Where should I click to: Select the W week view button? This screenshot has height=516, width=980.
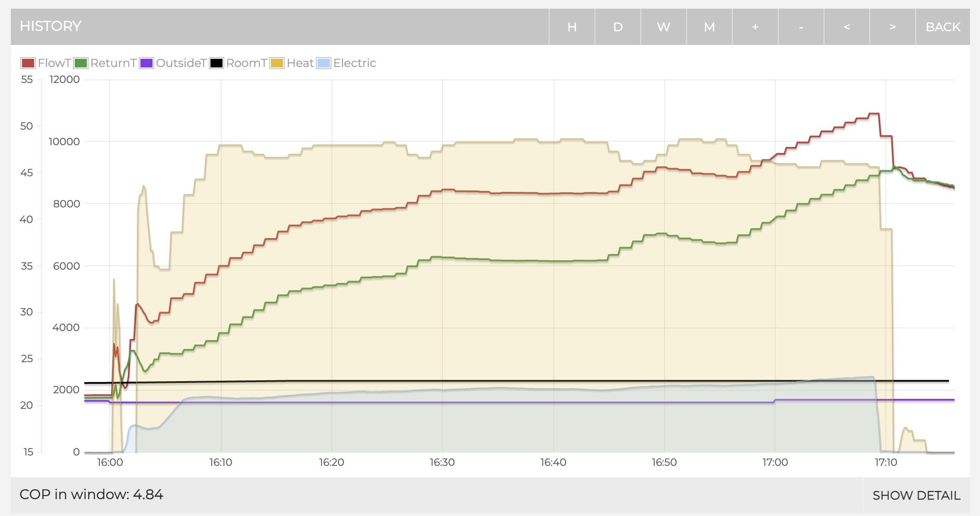point(663,27)
